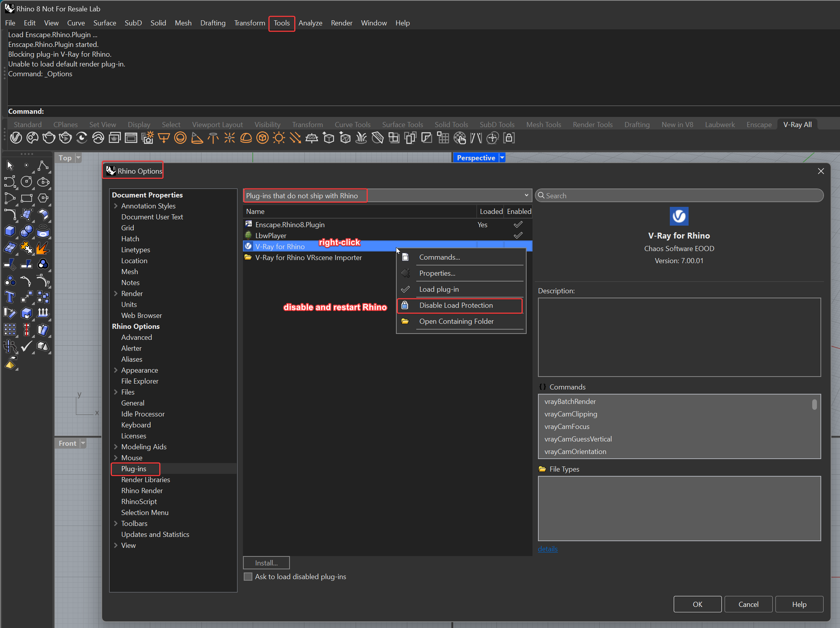Image resolution: width=840 pixels, height=628 pixels.
Task: Select the Keyboard tree item
Action: (136, 425)
